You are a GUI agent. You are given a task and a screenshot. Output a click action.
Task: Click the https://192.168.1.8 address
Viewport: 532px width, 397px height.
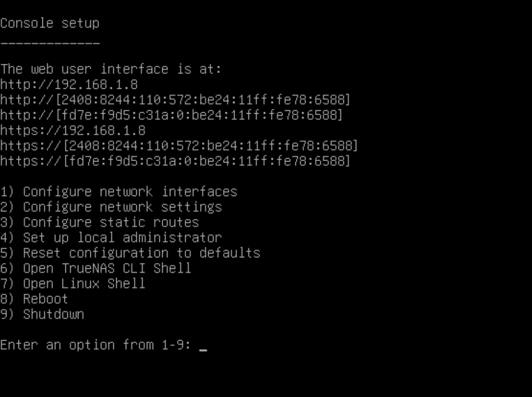(x=73, y=131)
